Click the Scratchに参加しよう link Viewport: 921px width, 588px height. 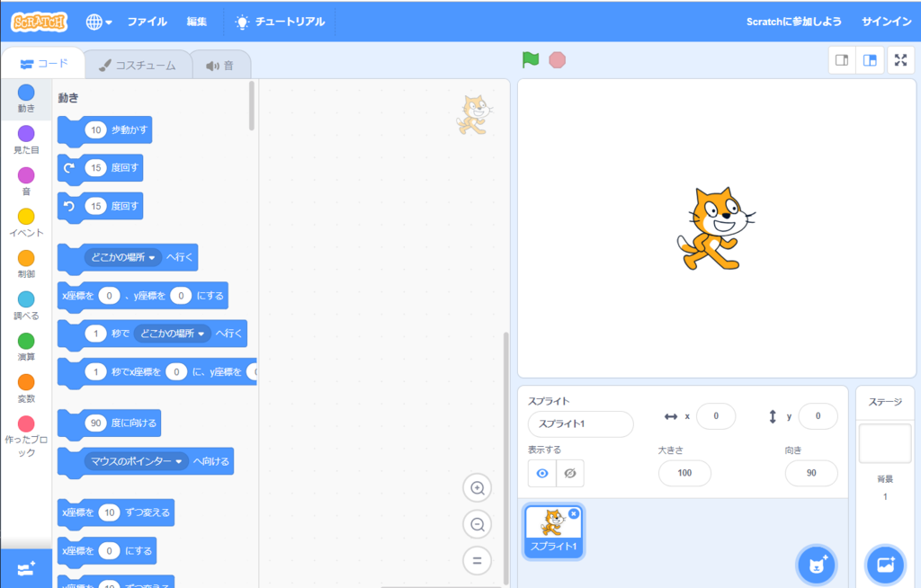click(x=793, y=22)
